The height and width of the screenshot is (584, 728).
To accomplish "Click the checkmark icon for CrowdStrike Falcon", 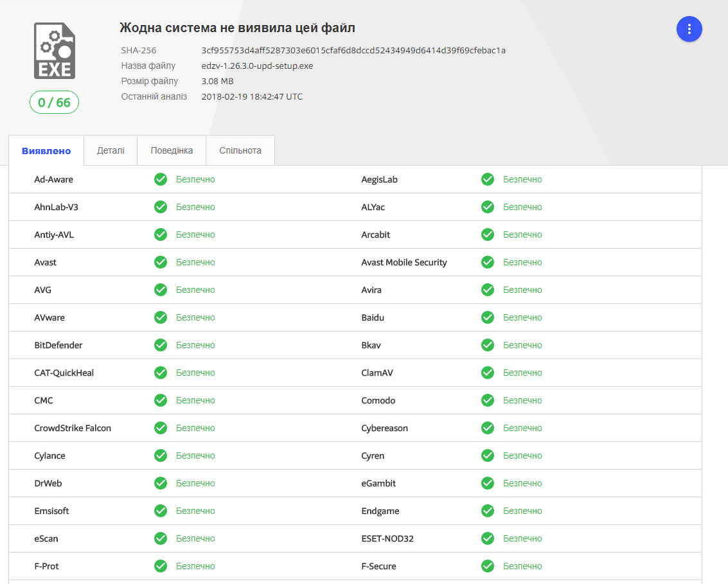I will 161,428.
